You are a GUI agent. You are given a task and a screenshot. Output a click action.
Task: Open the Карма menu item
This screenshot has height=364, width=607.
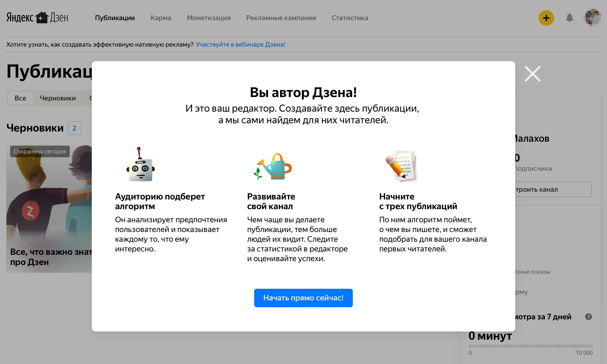(161, 18)
